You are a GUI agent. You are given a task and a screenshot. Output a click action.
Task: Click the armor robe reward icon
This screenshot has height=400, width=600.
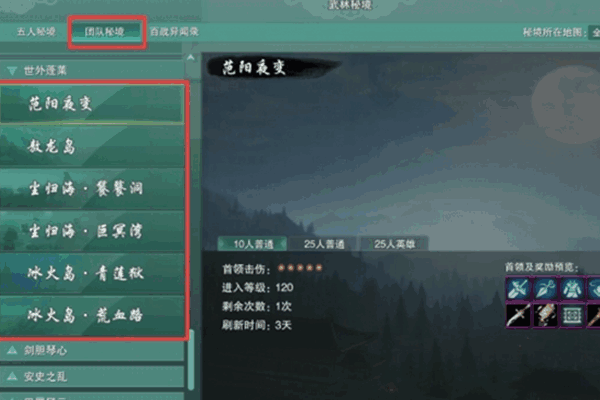pyautogui.click(x=572, y=289)
